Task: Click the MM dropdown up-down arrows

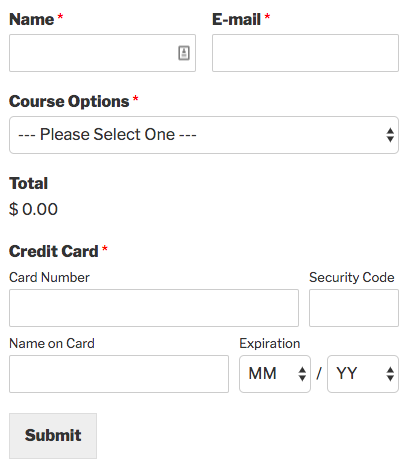Action: coord(302,374)
